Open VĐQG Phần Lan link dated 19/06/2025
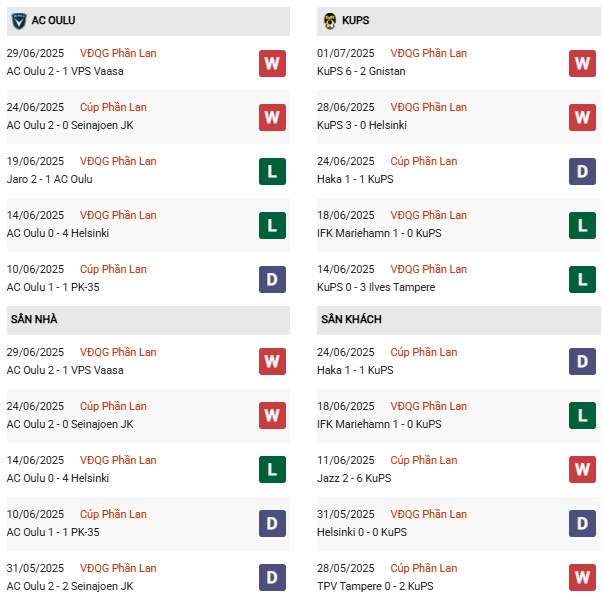 (119, 161)
